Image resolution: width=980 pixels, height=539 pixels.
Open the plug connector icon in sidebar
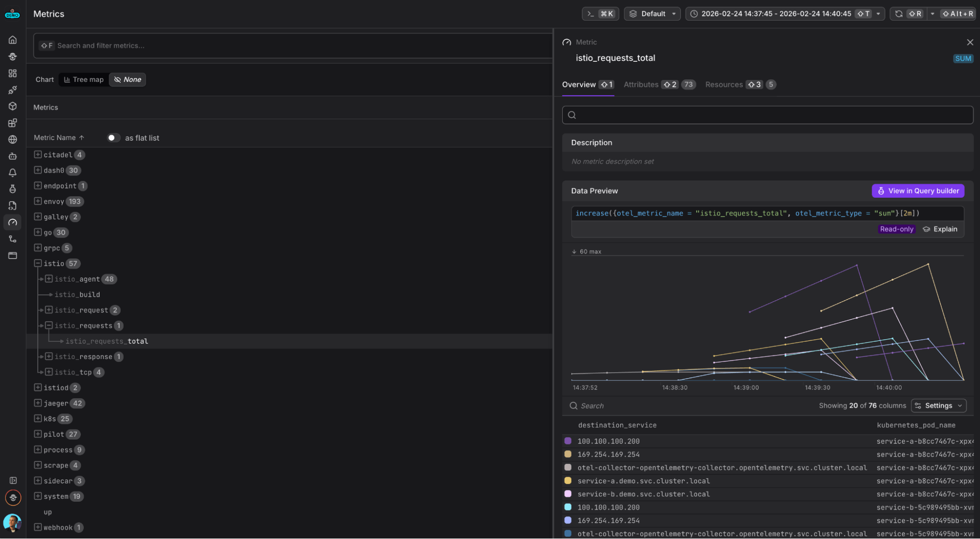tap(13, 90)
